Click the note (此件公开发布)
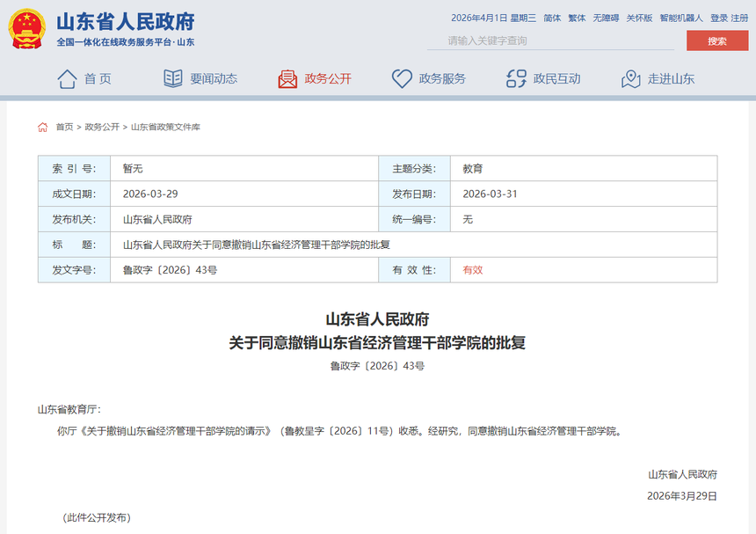The image size is (756, 534). click(97, 517)
